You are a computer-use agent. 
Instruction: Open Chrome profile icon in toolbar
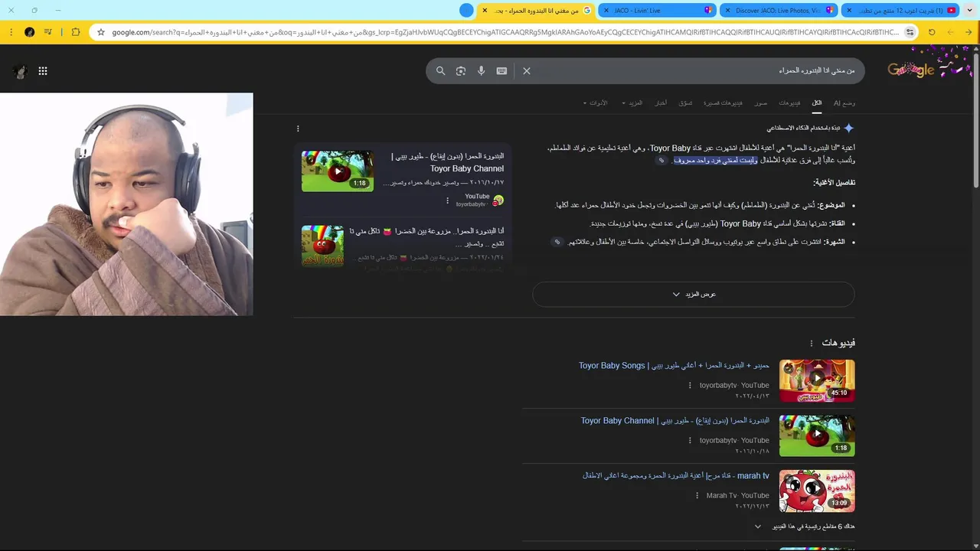pos(29,32)
